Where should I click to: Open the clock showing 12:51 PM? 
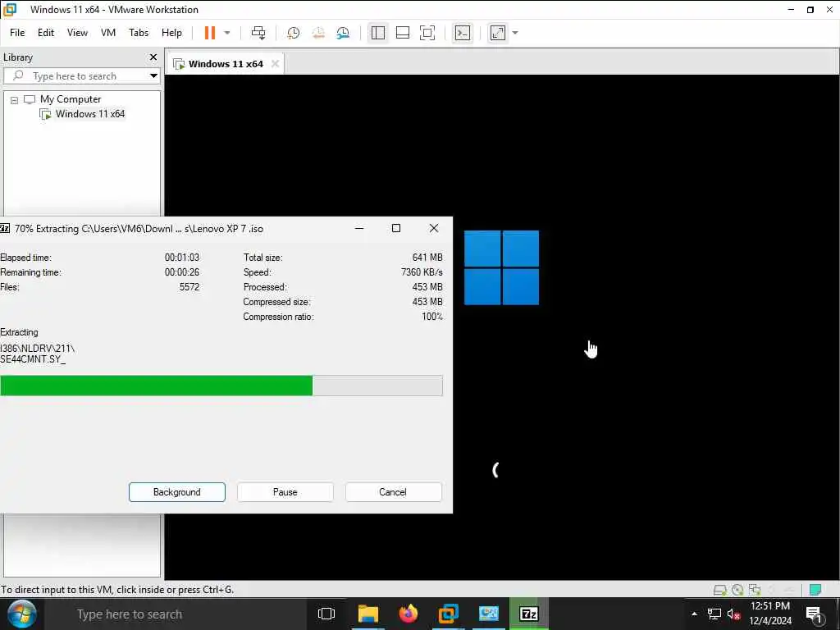point(770,614)
